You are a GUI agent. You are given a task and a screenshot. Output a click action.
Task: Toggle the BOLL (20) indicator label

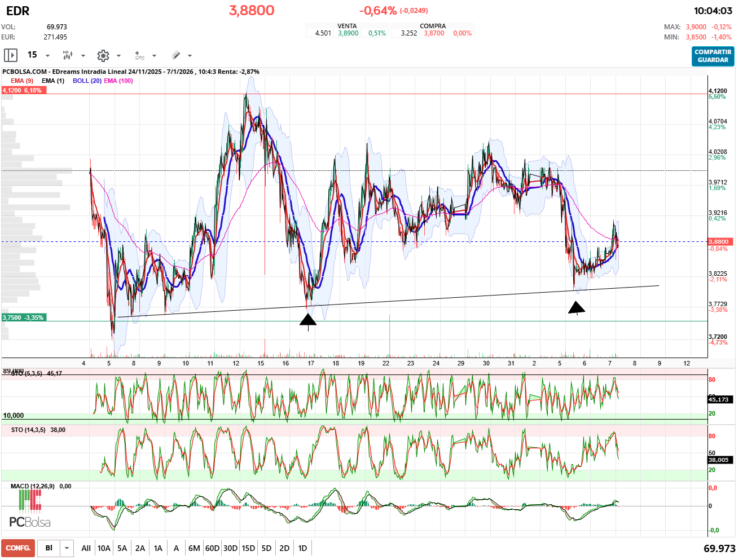[x=87, y=81]
